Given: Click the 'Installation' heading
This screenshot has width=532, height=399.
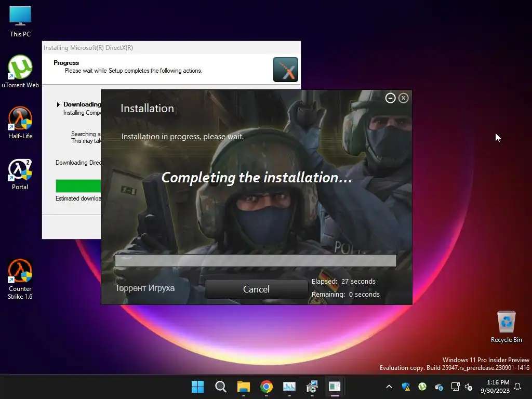Looking at the screenshot, I should (147, 108).
